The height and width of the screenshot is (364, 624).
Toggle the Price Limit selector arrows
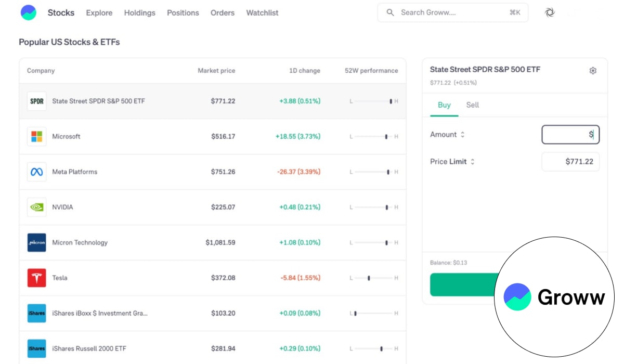pyautogui.click(x=473, y=162)
